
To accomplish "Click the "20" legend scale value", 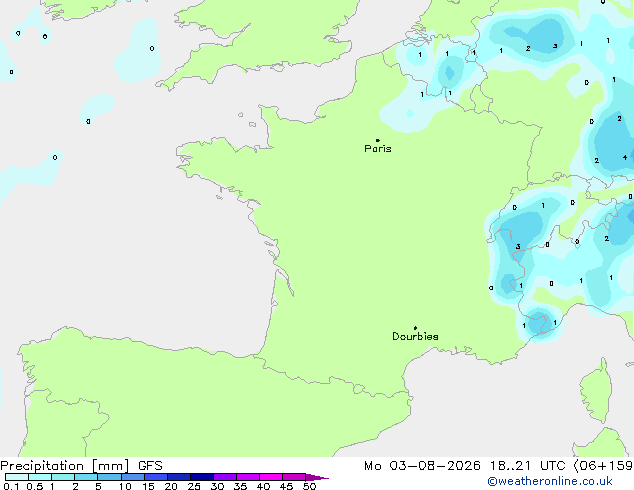I will pyautogui.click(x=171, y=486).
